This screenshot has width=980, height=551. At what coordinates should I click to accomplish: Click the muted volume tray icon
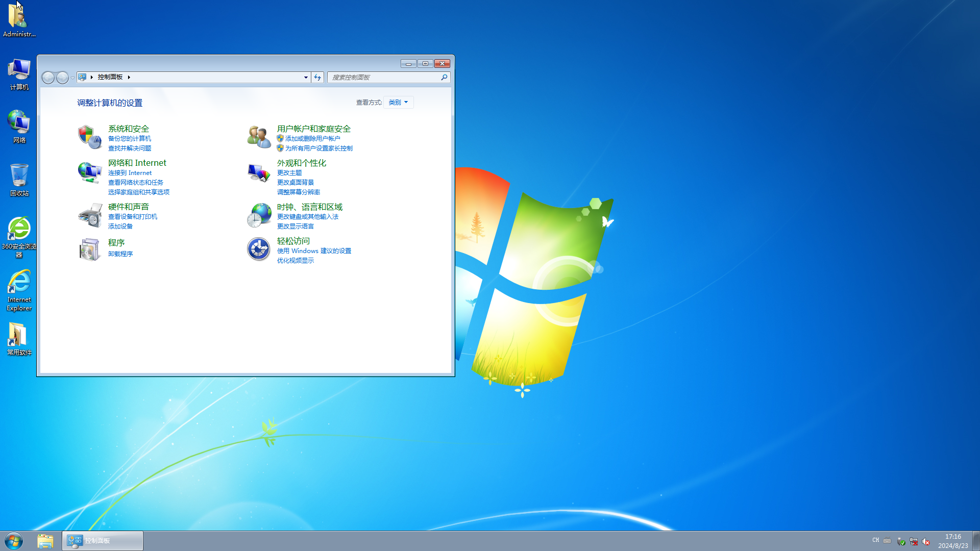[x=926, y=541]
